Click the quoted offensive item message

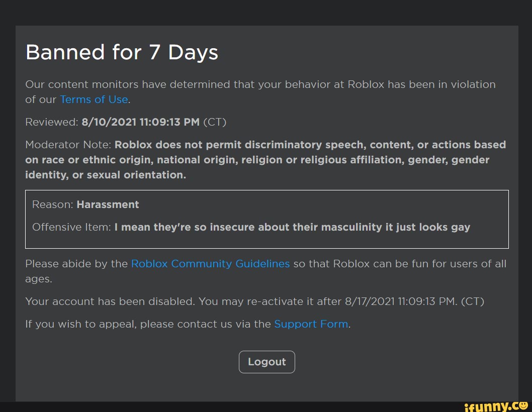pos(292,227)
